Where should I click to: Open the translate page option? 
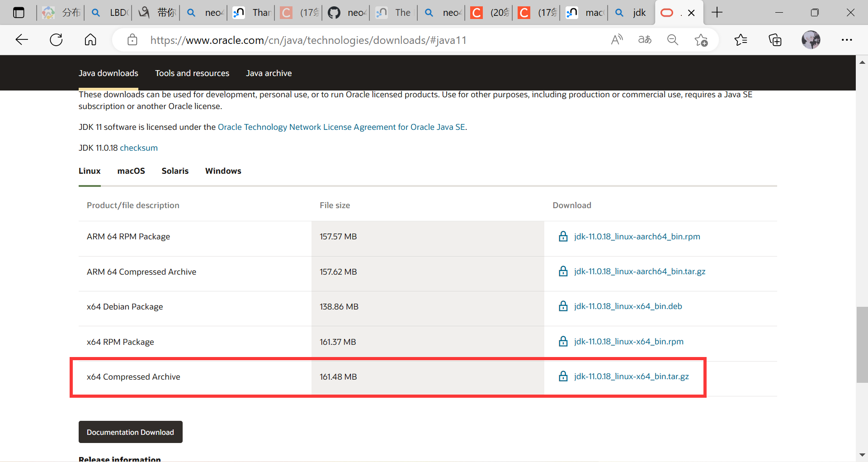tap(645, 40)
